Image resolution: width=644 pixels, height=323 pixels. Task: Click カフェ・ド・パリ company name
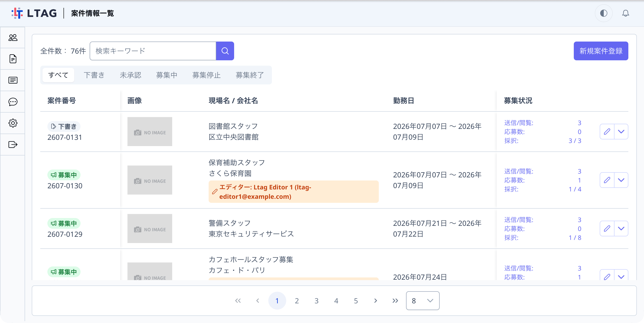coord(237,270)
